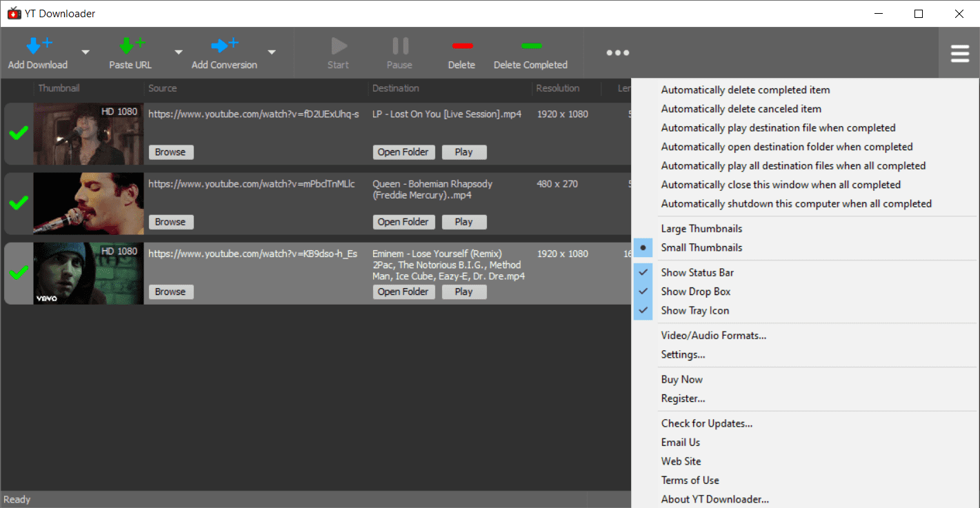Select the LP source URL text

tap(254, 114)
